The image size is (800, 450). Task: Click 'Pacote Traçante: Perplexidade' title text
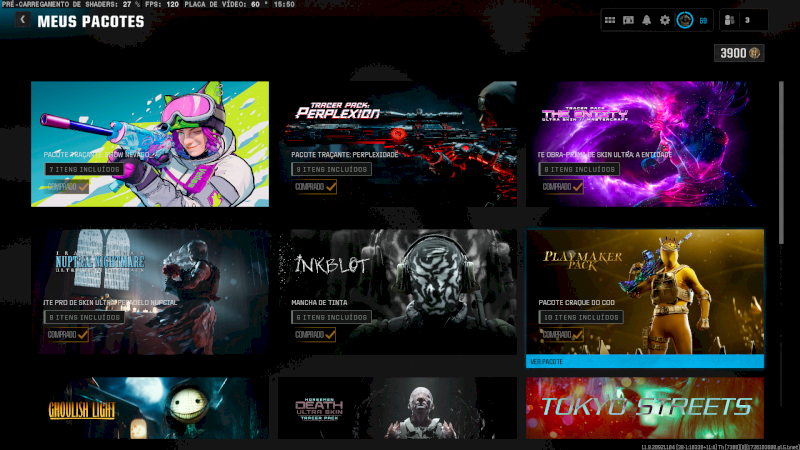click(x=345, y=155)
